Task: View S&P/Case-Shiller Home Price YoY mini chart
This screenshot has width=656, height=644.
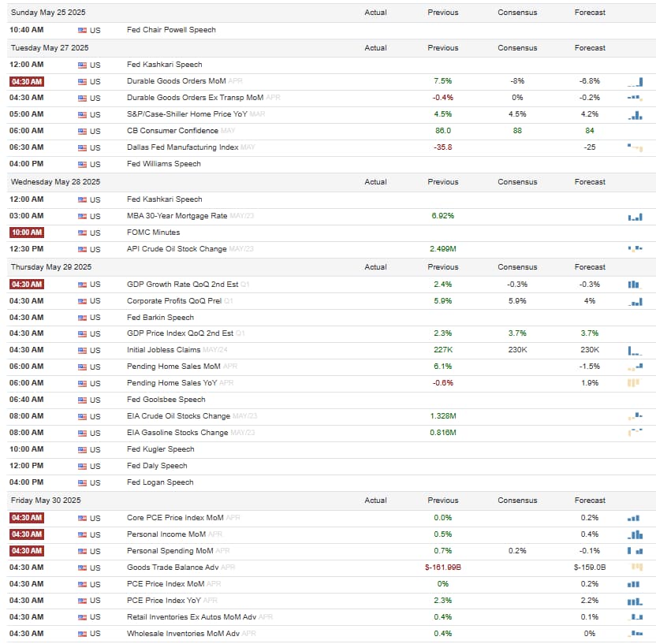Action: [635, 115]
